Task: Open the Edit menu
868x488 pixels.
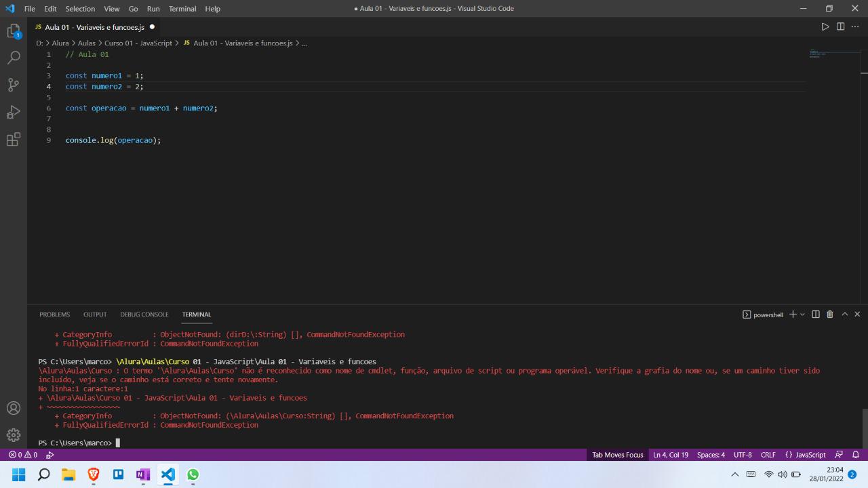Action: coord(50,9)
